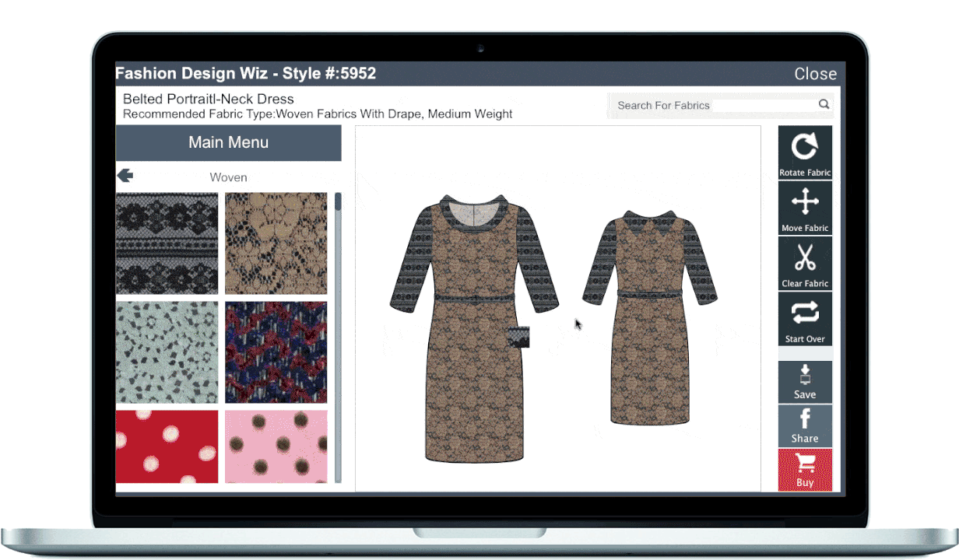The height and width of the screenshot is (560, 959).
Task: Pick the light gray speckled fabric
Action: (x=167, y=352)
